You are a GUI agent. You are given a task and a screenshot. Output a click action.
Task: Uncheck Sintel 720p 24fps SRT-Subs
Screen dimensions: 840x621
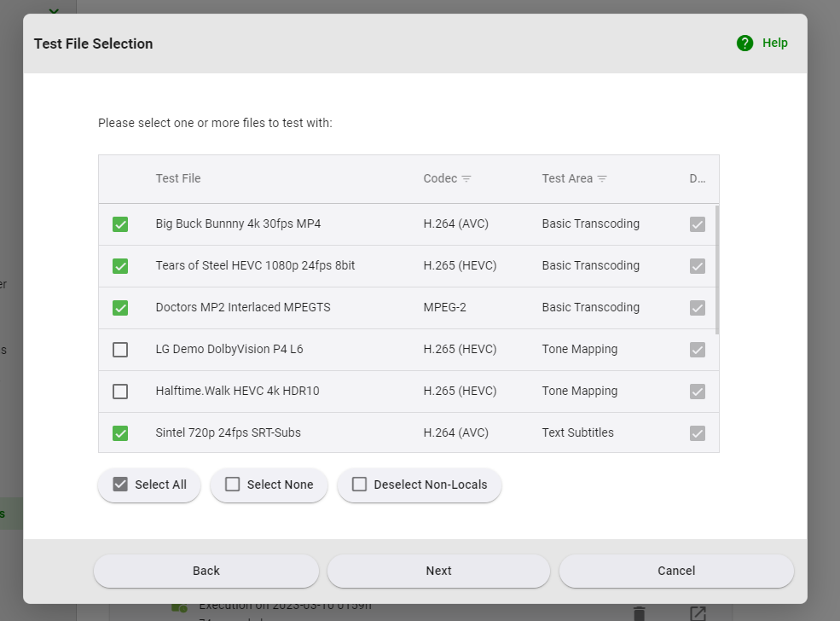tap(120, 433)
